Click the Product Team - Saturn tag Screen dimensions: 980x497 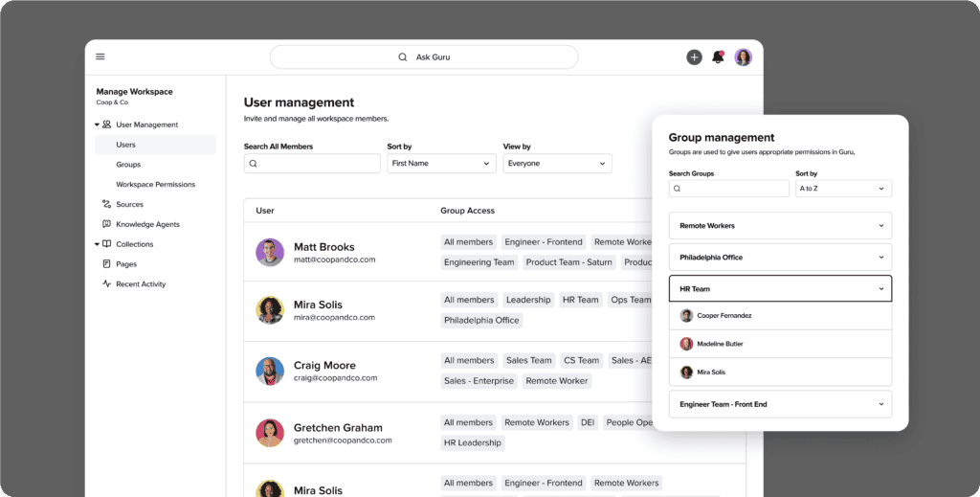tap(568, 262)
